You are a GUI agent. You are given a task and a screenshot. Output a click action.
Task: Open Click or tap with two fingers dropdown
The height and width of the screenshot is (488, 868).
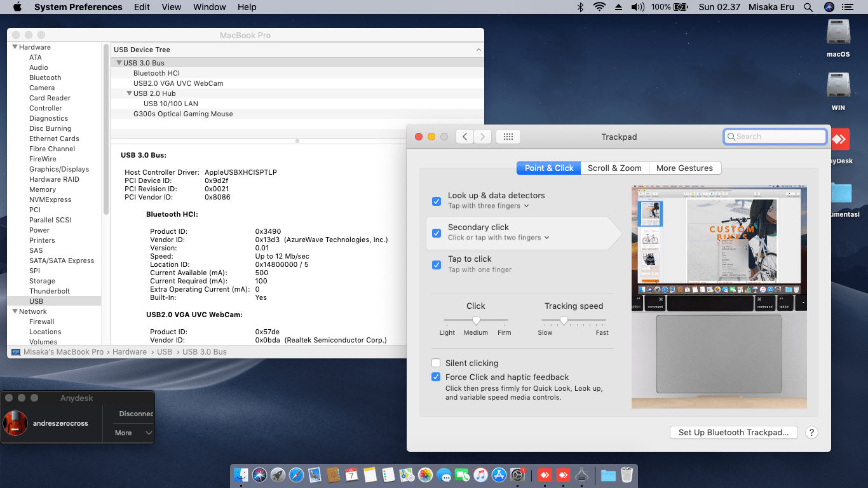[499, 238]
